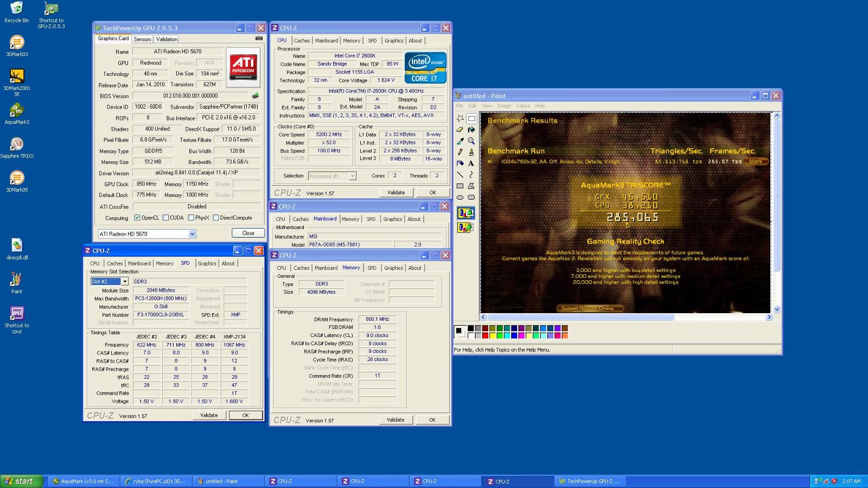Toggle the CUDA checkbox in GPU-Z
Screen dimensions: 868x488
(165, 218)
